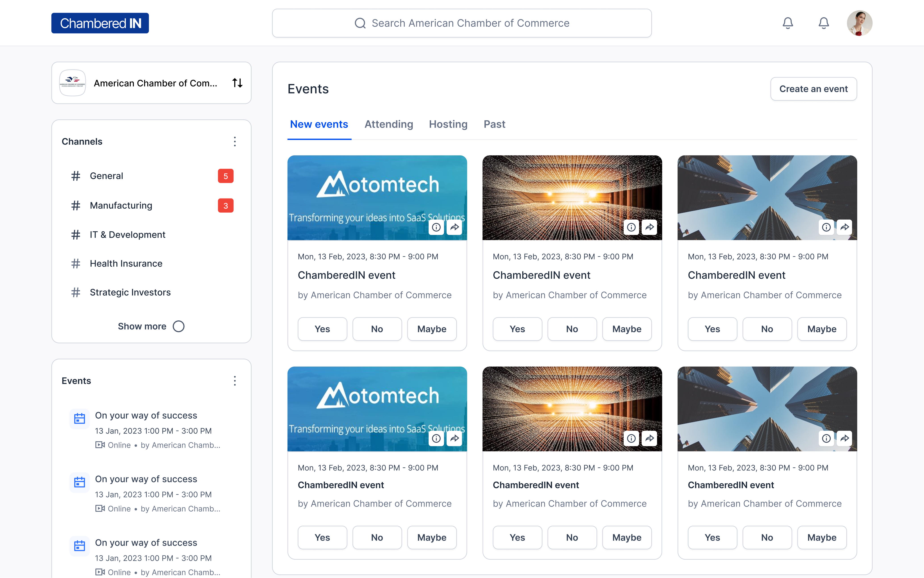The image size is (924, 578).
Task: Click the General unread badge showing 5
Action: (x=226, y=176)
